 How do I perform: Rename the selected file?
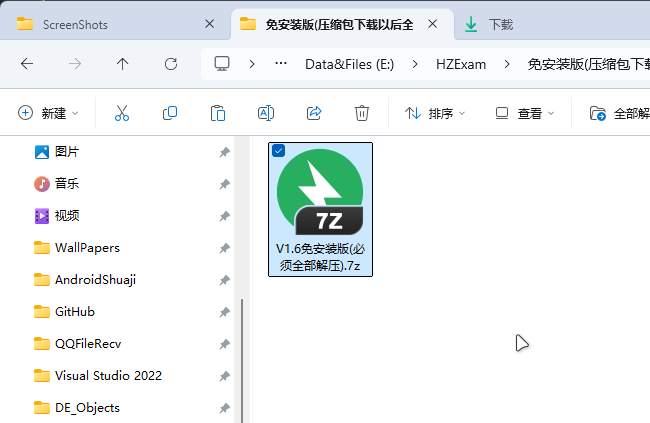coord(266,113)
